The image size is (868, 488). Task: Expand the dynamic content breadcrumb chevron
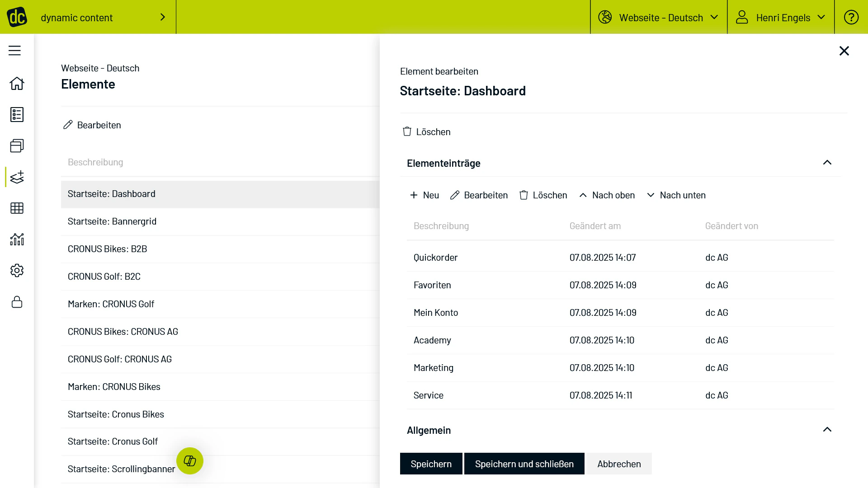pos(163,17)
